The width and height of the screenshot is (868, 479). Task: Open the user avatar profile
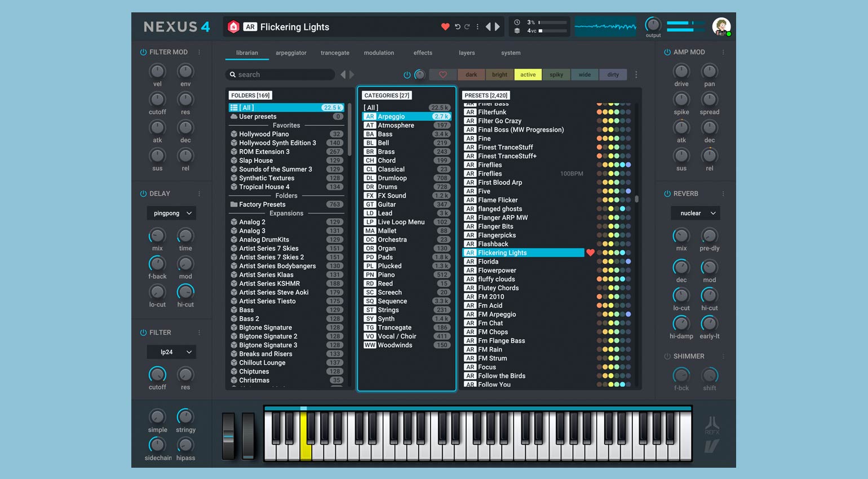point(721,26)
